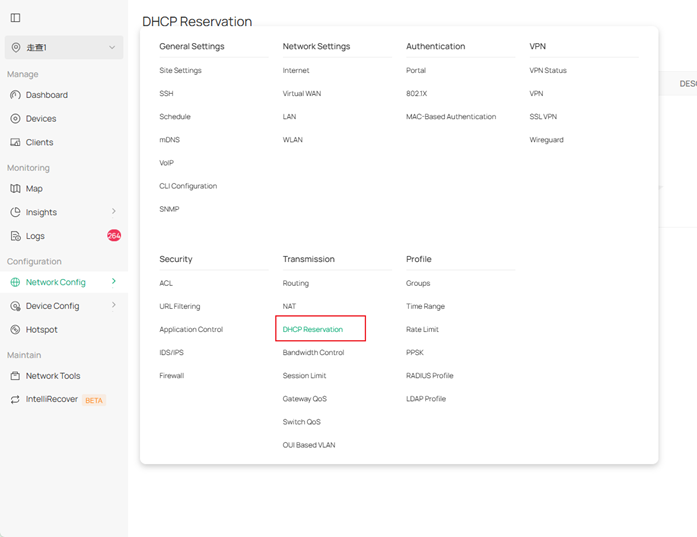Collapse the sidebar panel icon
The width and height of the screenshot is (697, 537).
tap(15, 18)
